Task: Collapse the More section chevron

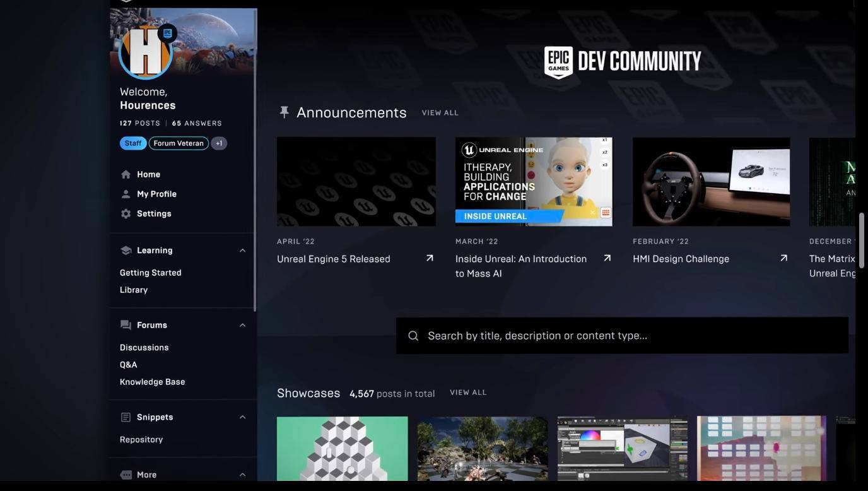Action: point(242,475)
